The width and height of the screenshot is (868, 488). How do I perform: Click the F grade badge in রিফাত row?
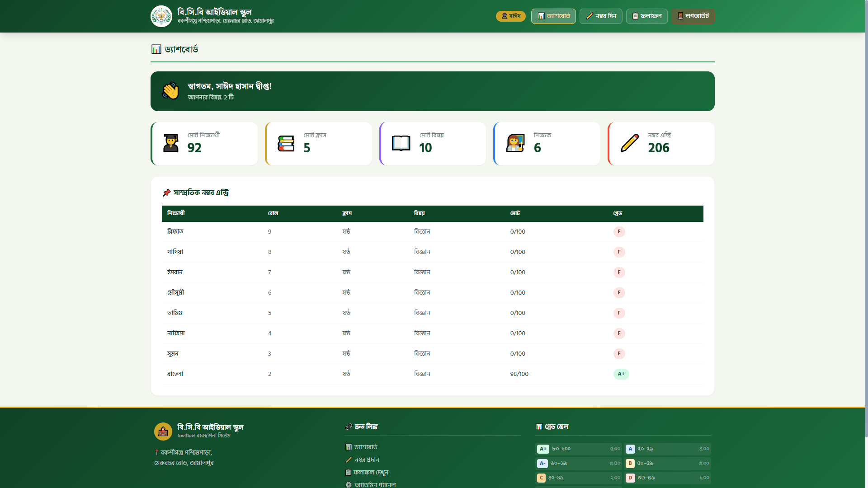click(x=619, y=232)
